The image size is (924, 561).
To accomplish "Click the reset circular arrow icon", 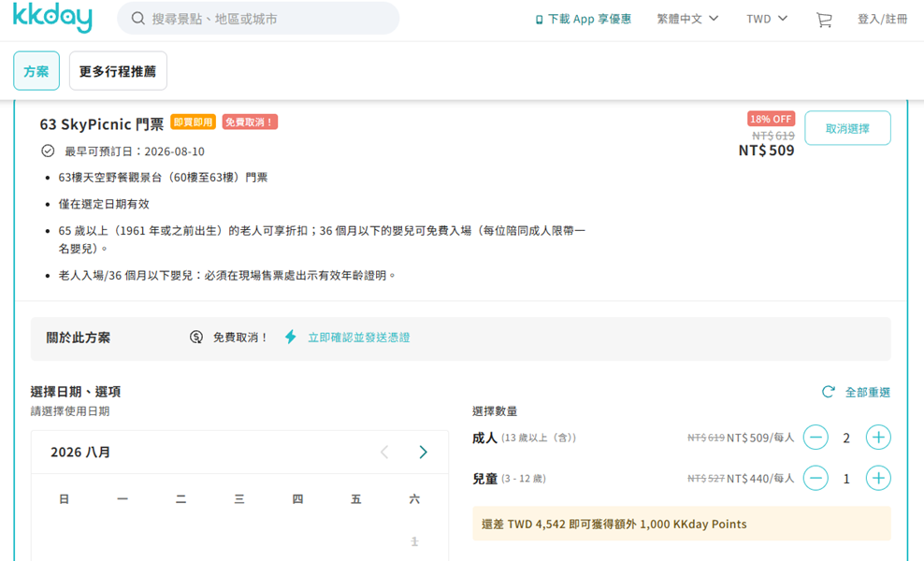I will tap(829, 391).
